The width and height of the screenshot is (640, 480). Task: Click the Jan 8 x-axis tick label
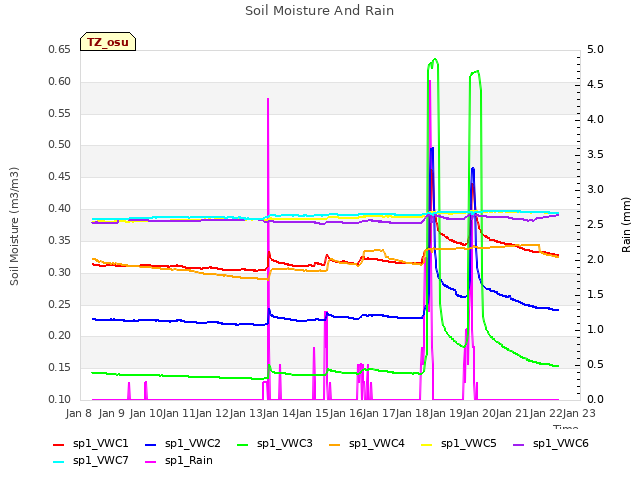coord(79,413)
